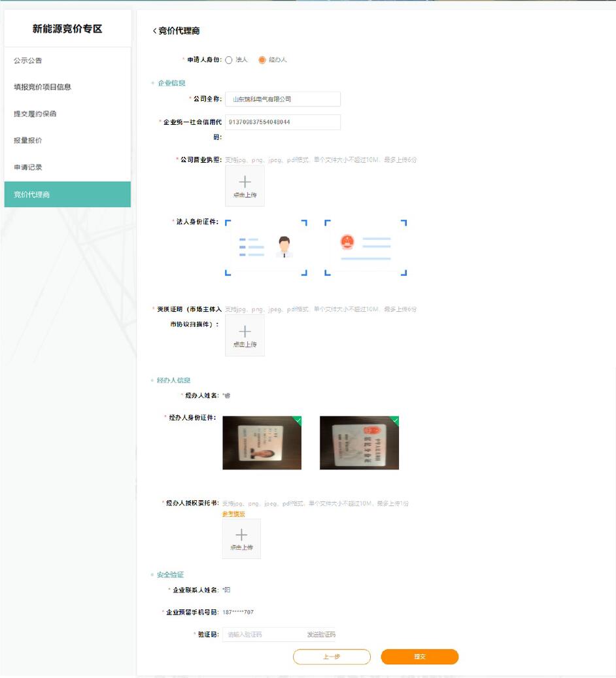Viewport: 616px width, 678px height.
Task: Go to 填报竞价项目信息 menu item
Action: click(43, 87)
